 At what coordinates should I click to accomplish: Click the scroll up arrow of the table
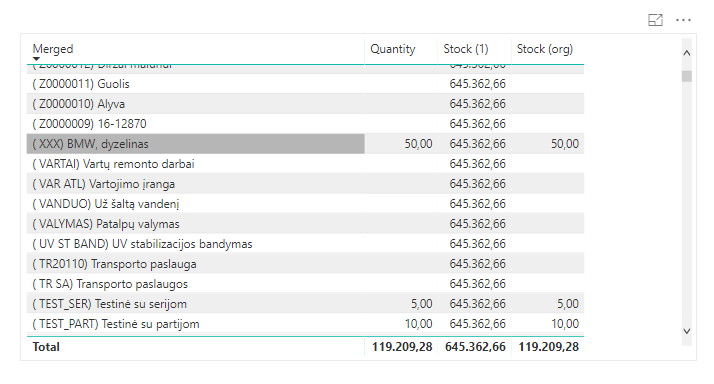687,53
